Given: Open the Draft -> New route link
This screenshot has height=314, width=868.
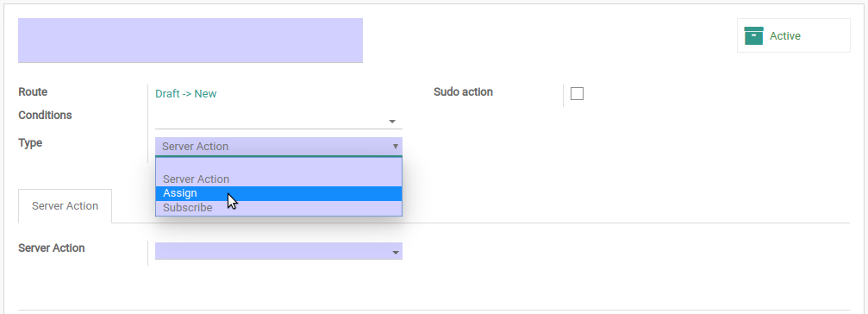Looking at the screenshot, I should (x=186, y=93).
